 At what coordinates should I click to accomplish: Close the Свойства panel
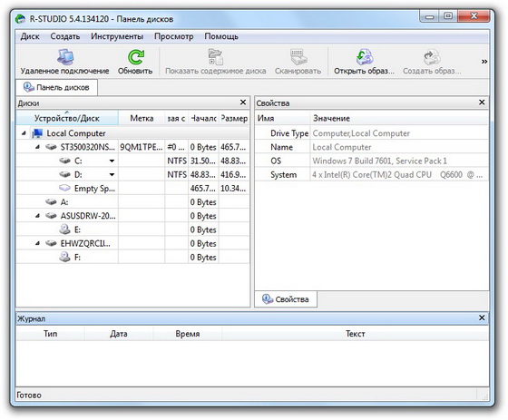(x=482, y=103)
